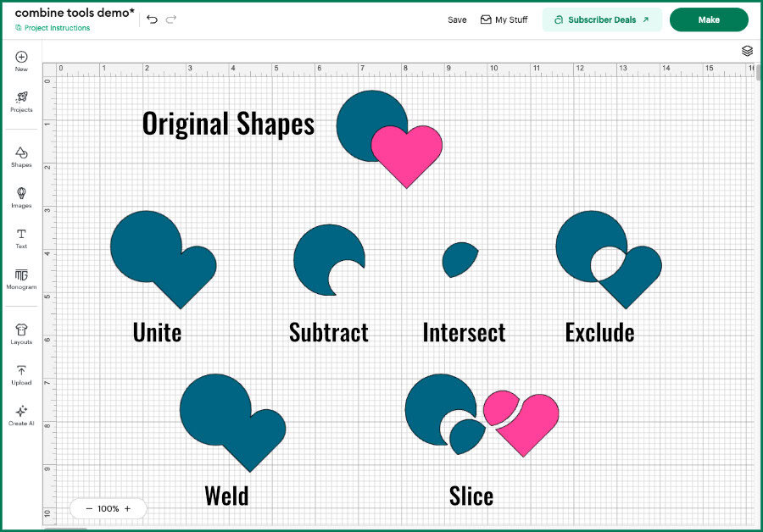Screen dimensions: 763x532
Task: Select the Text tool
Action: click(21, 238)
